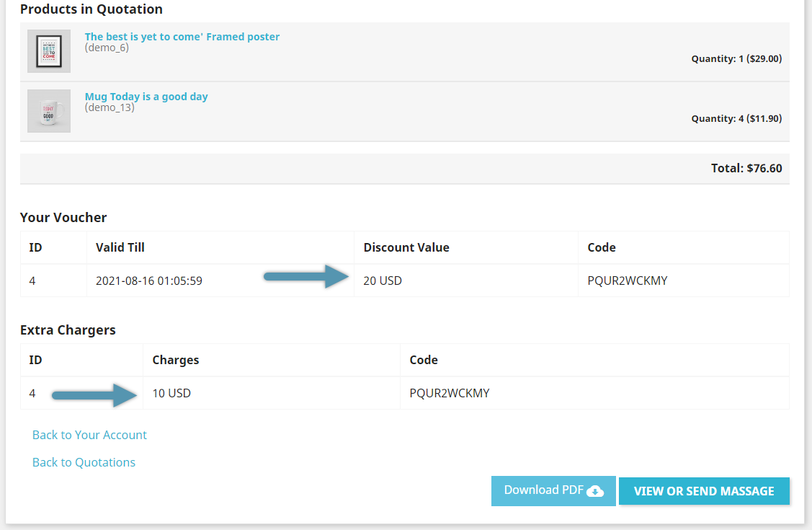This screenshot has width=812, height=530.
Task: Open the Mug Today is a good day product
Action: (146, 96)
